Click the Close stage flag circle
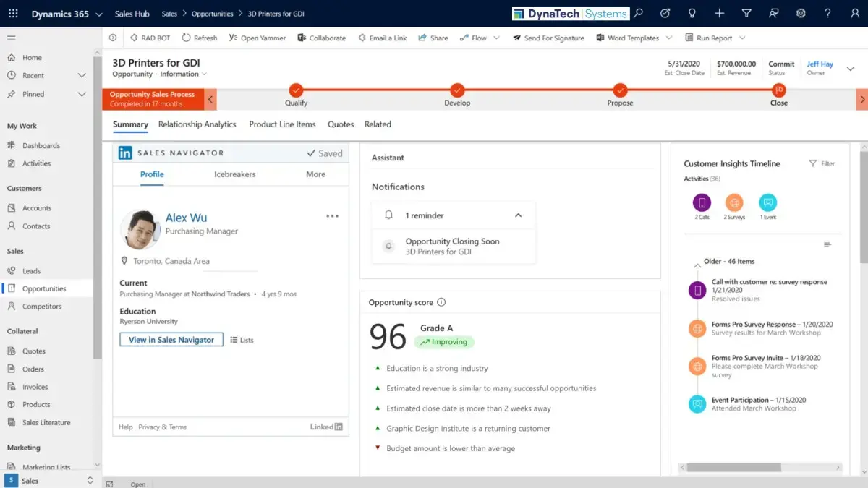This screenshot has height=488, width=868. point(779,90)
